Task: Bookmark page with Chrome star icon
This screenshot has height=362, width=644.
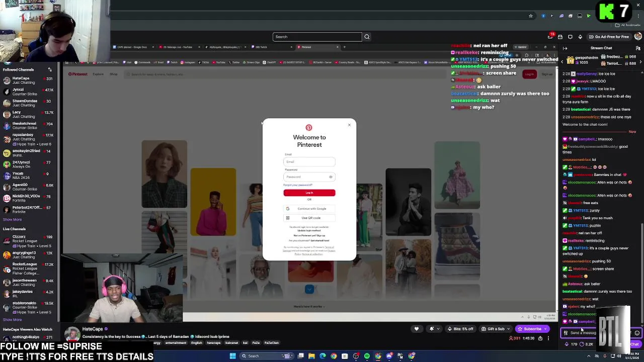Action: (530, 16)
